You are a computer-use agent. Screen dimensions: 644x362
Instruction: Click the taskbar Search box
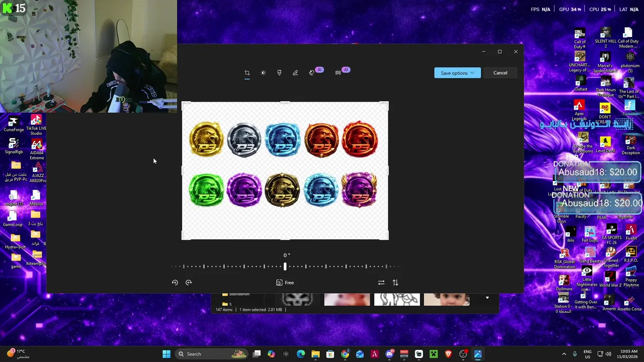click(212, 354)
